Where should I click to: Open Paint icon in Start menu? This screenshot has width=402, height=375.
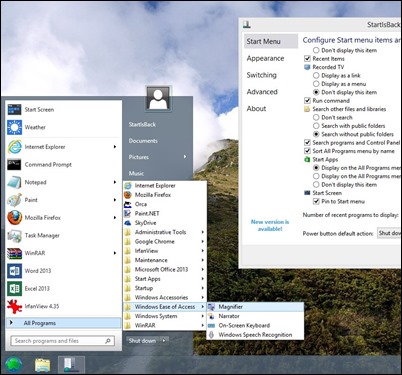[x=14, y=200]
